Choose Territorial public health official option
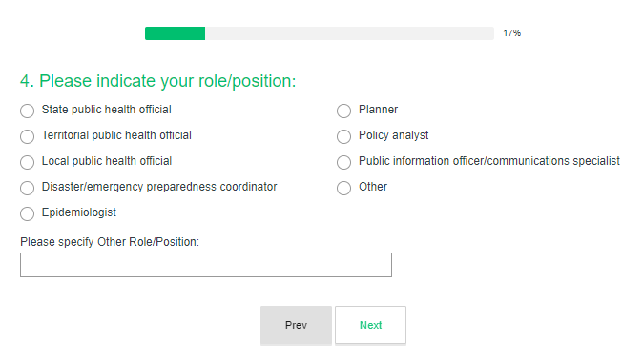This screenshot has height=364, width=643. coord(27,136)
